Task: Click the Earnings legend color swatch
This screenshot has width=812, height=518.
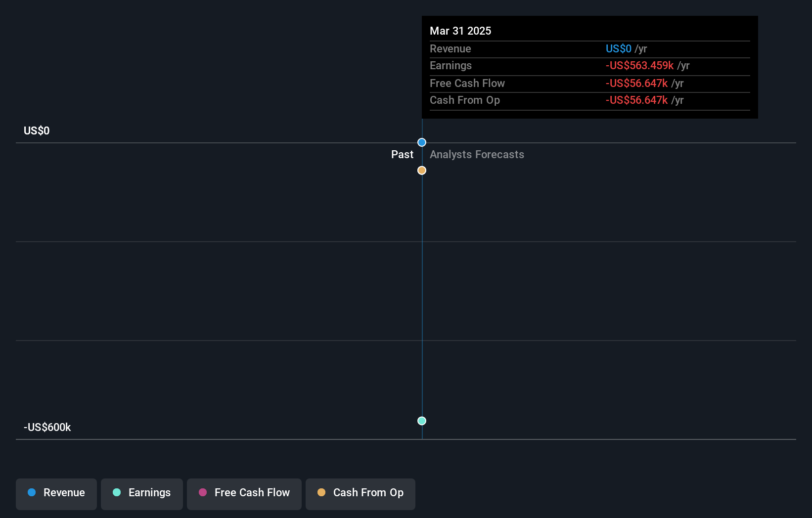Action: click(116, 492)
